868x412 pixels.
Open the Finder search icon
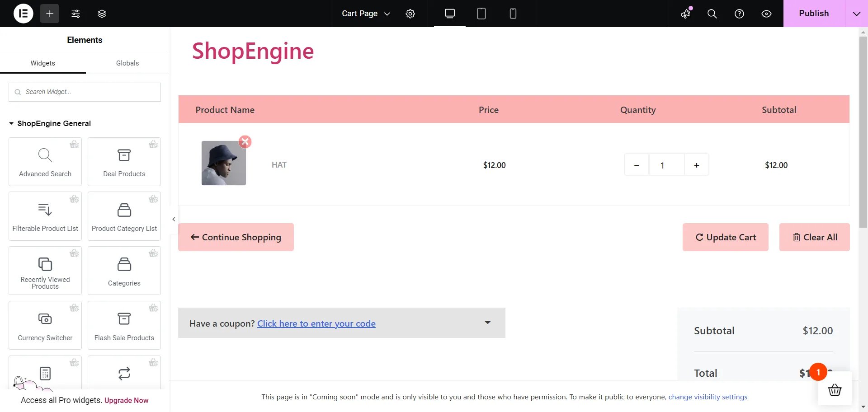[x=712, y=14]
